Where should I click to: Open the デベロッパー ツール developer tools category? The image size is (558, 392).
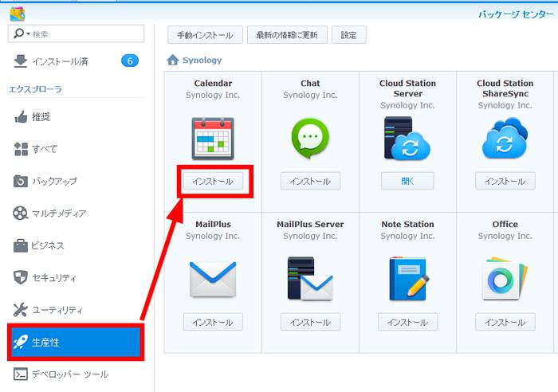click(76, 374)
